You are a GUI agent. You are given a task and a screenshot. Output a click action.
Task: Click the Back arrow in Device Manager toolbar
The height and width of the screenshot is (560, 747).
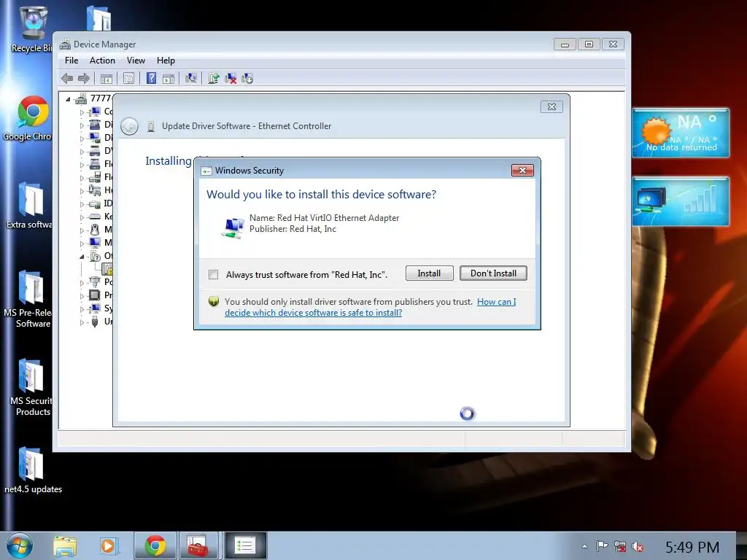pos(67,79)
